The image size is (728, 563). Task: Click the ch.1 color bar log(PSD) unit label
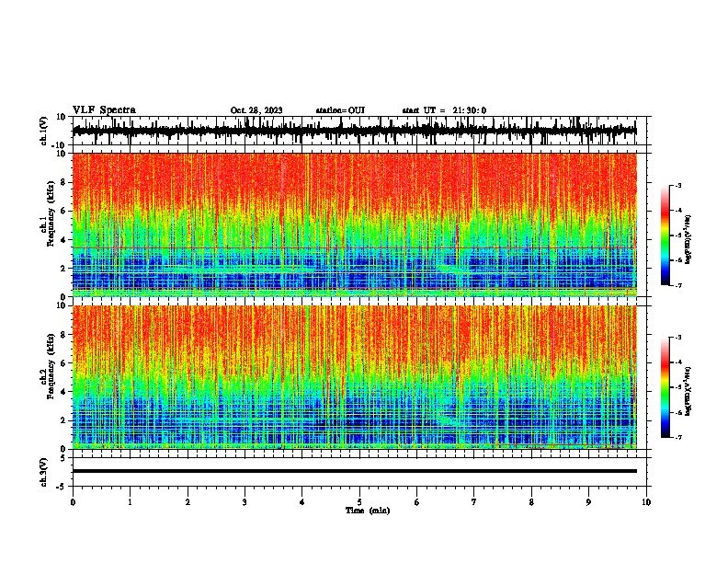coord(688,240)
